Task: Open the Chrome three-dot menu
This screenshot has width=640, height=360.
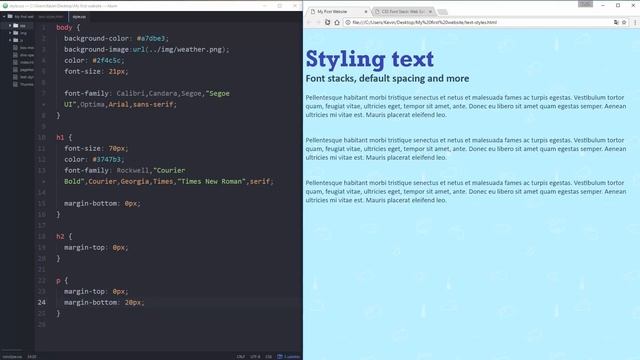Action: pos(635,22)
